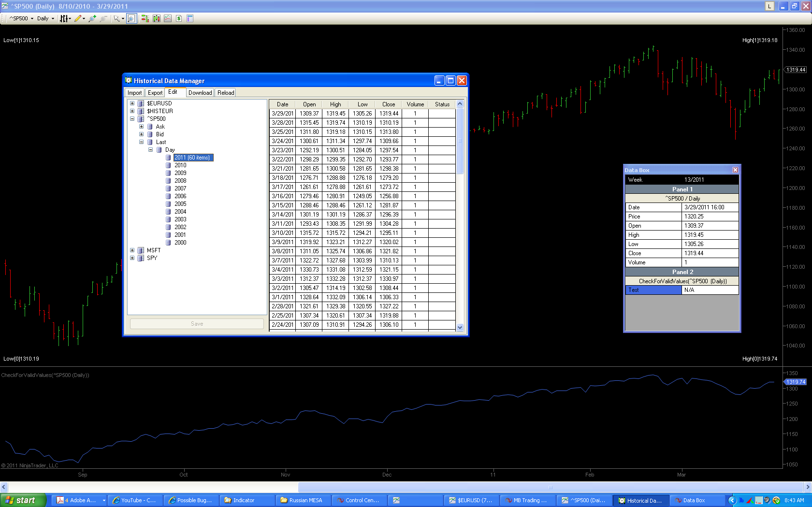Select the 2011 (60 items) tree entry
Screen dimensions: 812x507
[x=193, y=158]
